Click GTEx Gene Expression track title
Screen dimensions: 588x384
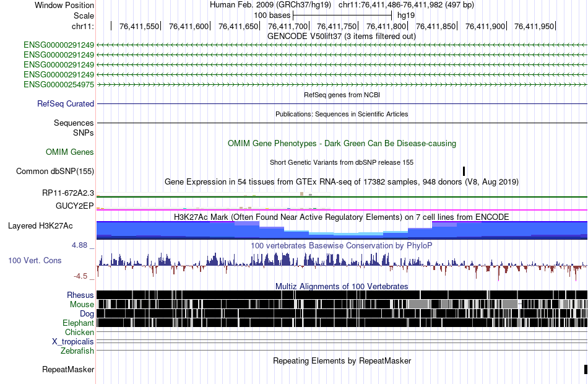tap(342, 182)
